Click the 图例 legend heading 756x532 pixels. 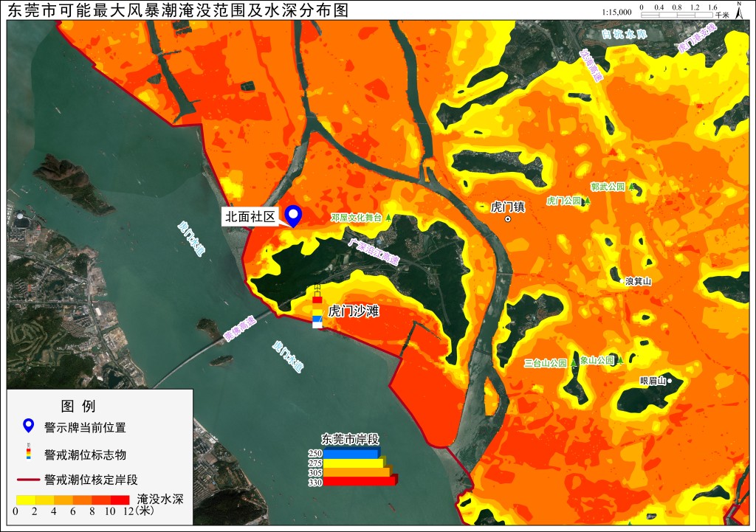78,406
